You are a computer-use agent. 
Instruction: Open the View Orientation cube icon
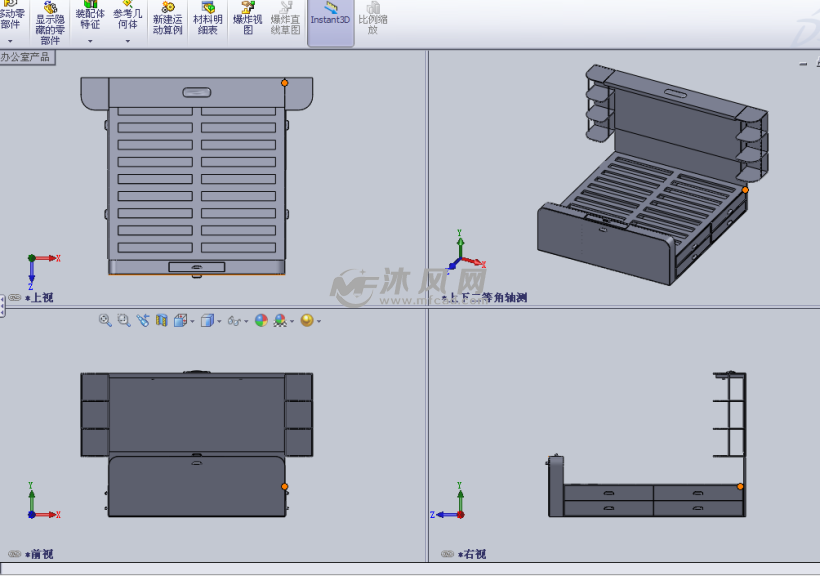tap(181, 321)
